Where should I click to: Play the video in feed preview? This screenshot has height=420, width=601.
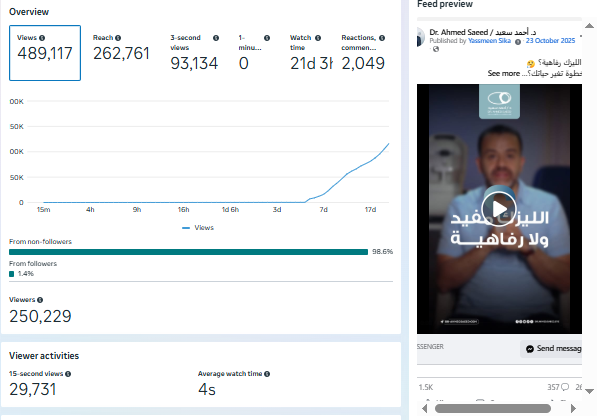(498, 208)
